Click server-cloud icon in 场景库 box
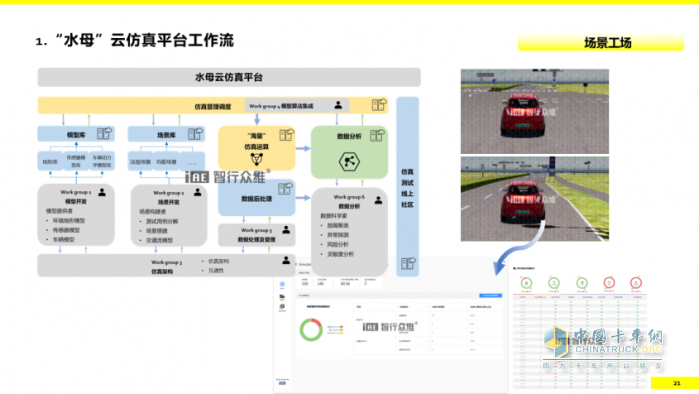 tap(195, 134)
